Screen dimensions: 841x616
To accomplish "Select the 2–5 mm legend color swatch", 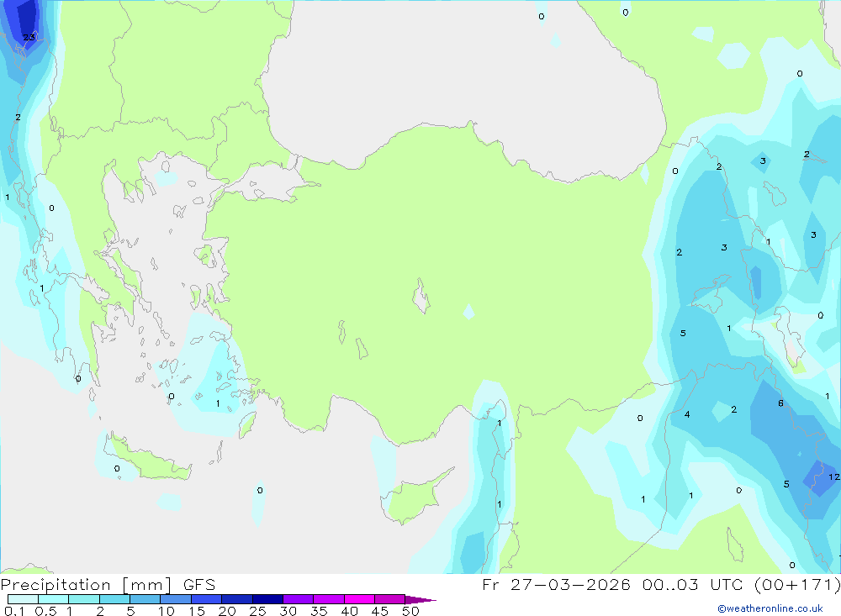I will click(x=114, y=599).
